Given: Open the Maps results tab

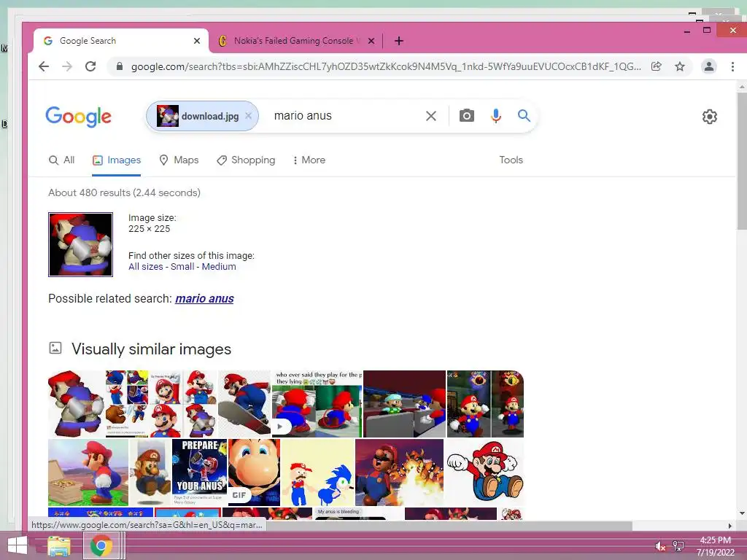Looking at the screenshot, I should pos(179,160).
